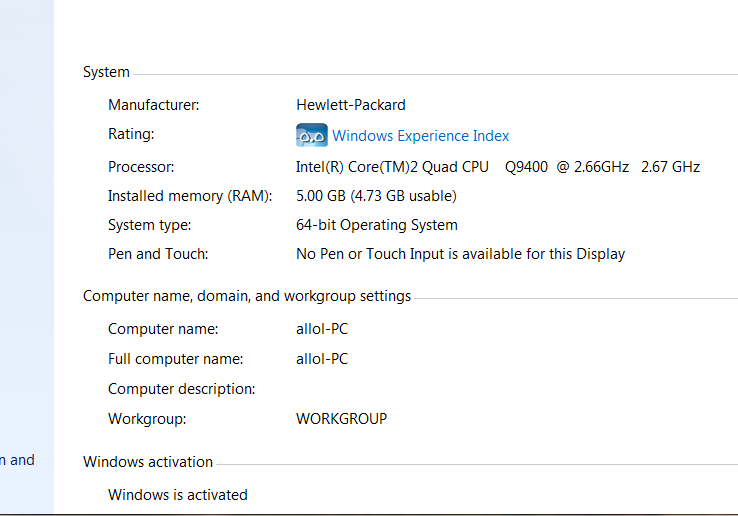Select the Full computer name value 'allol-PC'
Screen dimensions: 738x516
click(322, 359)
